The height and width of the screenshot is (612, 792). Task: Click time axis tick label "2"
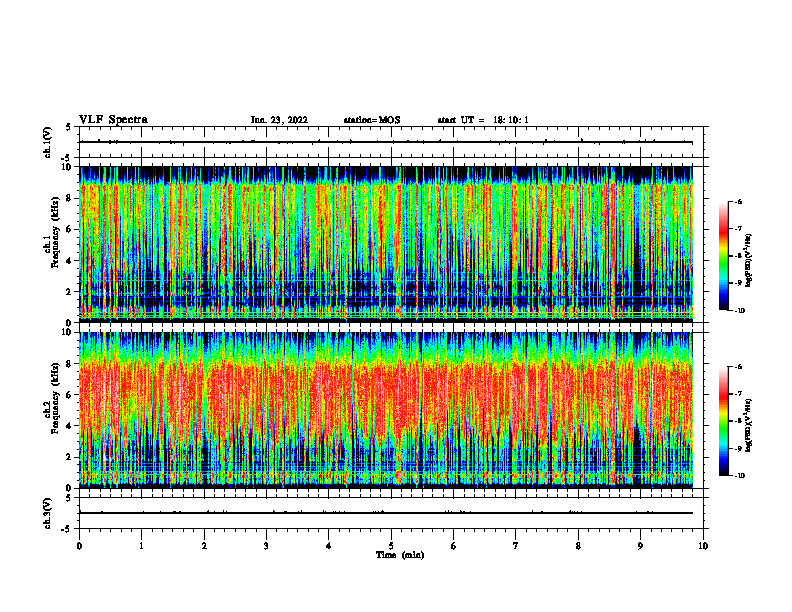204,546
